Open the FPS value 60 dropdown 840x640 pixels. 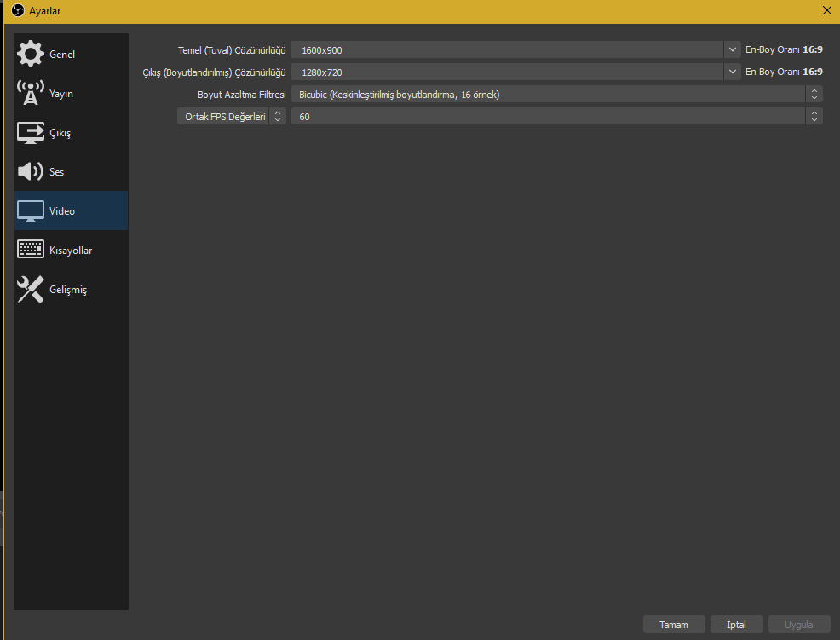point(556,116)
